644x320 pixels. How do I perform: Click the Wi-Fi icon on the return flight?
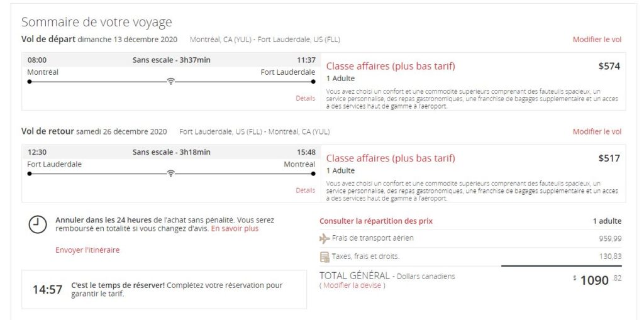[170, 174]
